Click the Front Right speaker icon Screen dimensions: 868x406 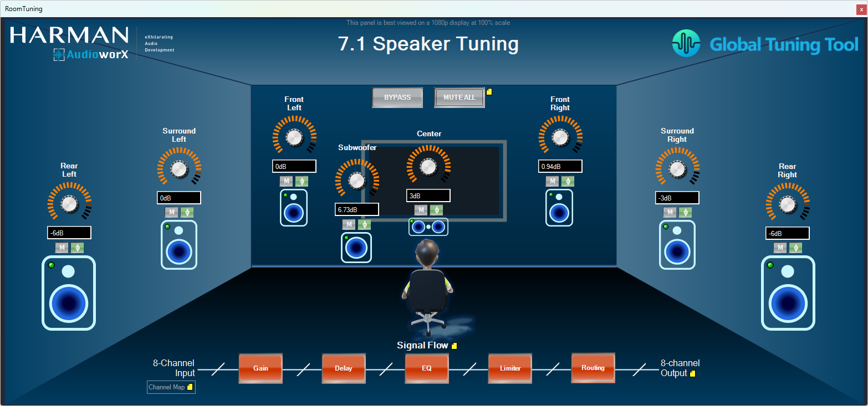click(559, 208)
